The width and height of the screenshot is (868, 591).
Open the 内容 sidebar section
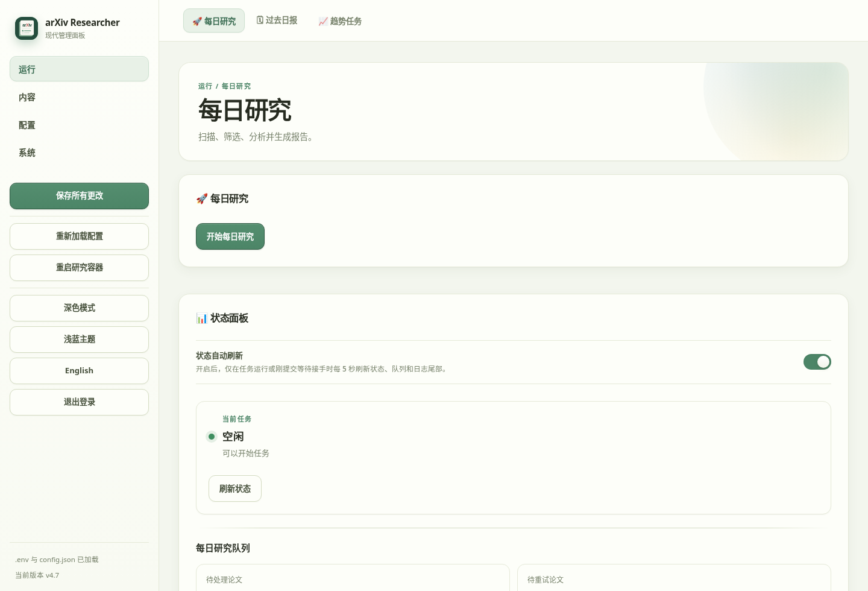(x=79, y=97)
